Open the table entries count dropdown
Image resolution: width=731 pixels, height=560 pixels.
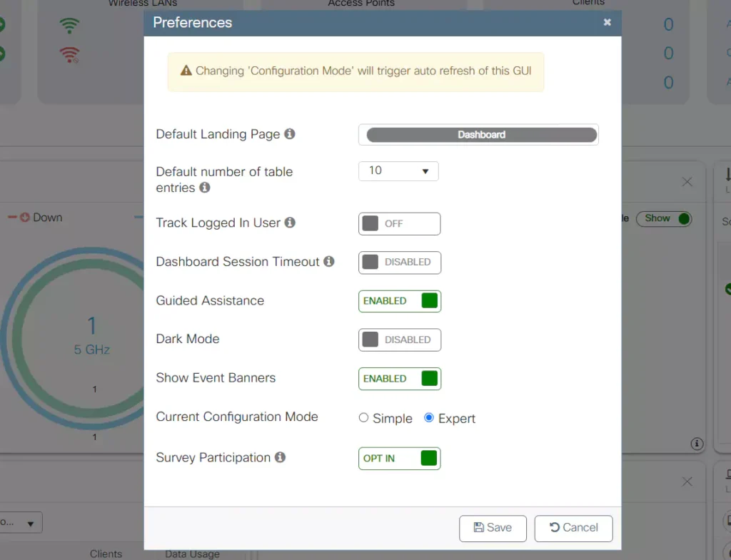coord(398,171)
